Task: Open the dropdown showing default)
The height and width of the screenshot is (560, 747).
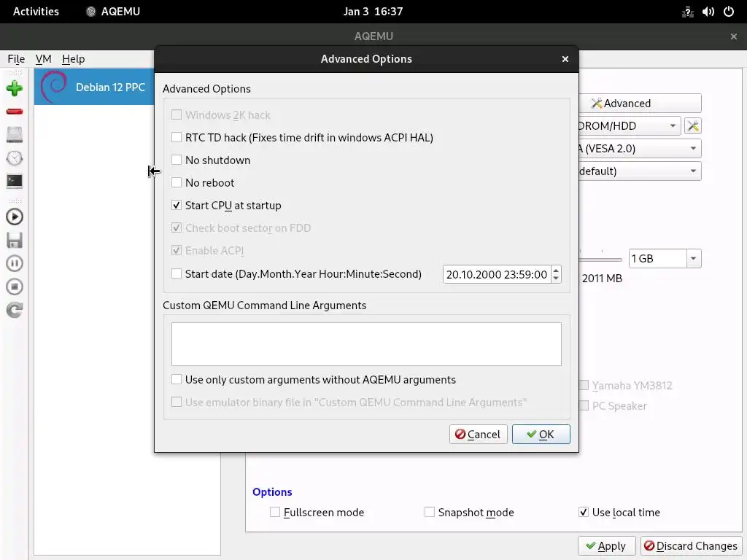Action: pyautogui.click(x=639, y=171)
